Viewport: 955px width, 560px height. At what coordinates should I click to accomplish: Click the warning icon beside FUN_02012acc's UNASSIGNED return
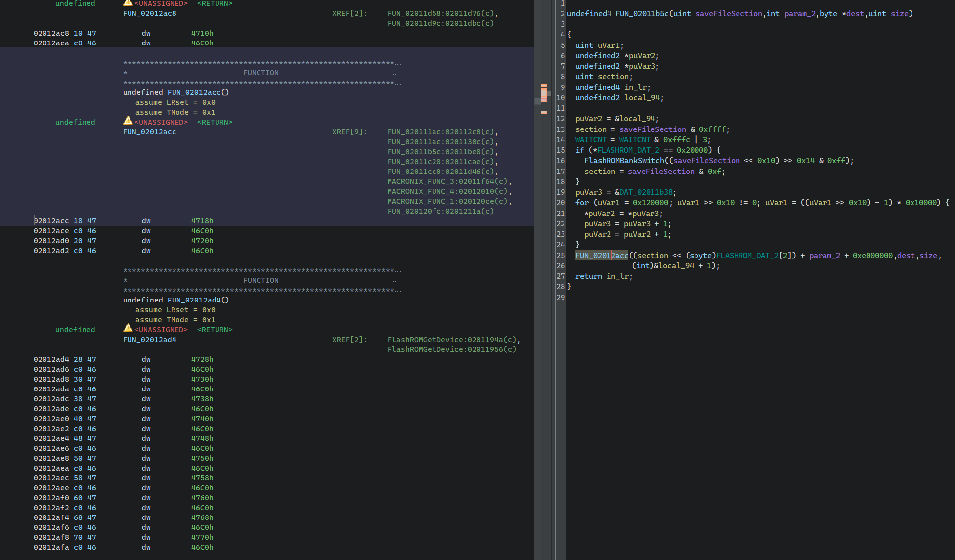tap(128, 121)
